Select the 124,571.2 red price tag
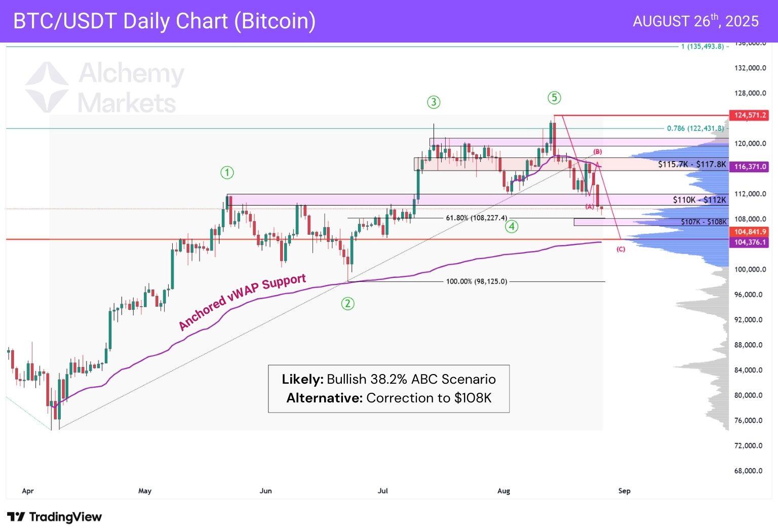778x532 pixels. click(x=748, y=115)
